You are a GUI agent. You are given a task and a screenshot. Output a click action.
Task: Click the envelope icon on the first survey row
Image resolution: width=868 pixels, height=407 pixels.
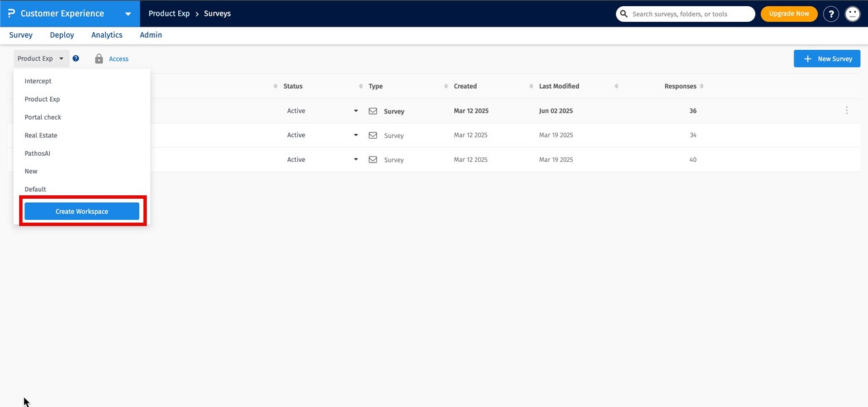(373, 111)
